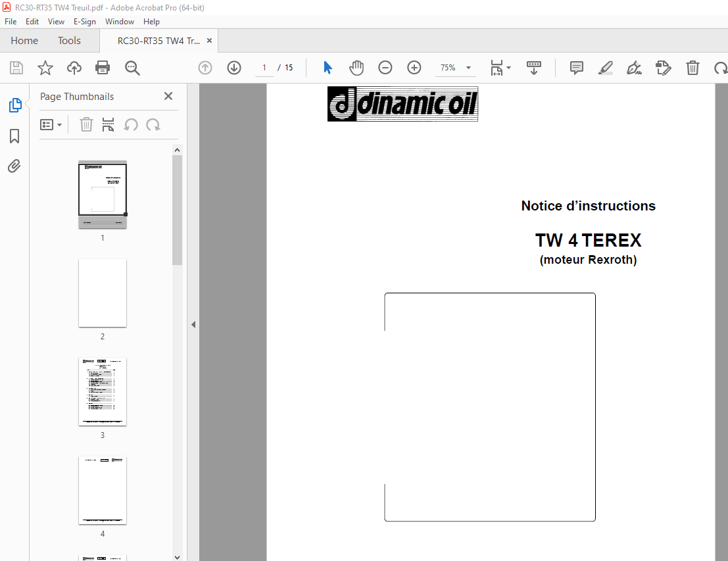This screenshot has height=561, width=728.
Task: Delete pages using the trash icon
Action: [86, 124]
